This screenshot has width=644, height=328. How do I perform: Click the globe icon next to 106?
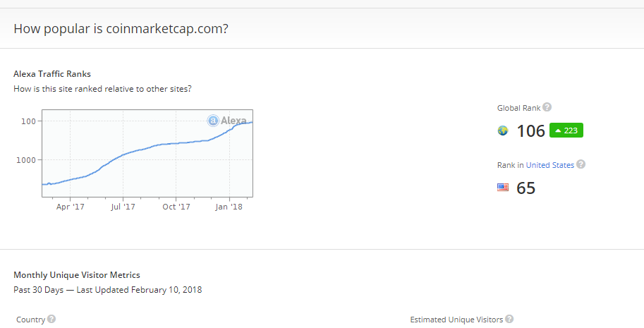pyautogui.click(x=503, y=130)
